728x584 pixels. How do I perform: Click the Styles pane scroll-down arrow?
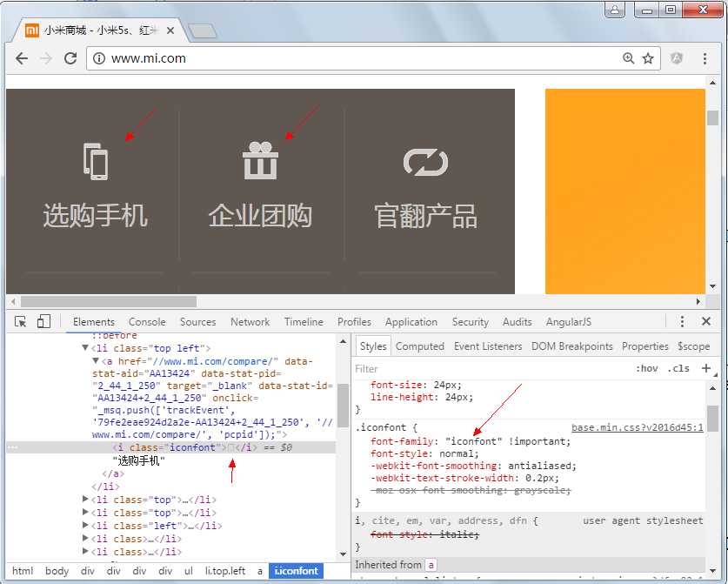(x=712, y=570)
